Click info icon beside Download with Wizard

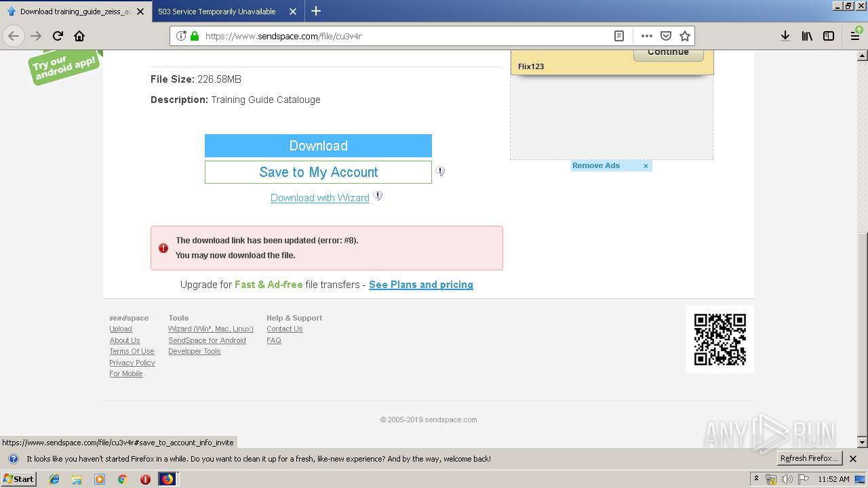pos(378,197)
